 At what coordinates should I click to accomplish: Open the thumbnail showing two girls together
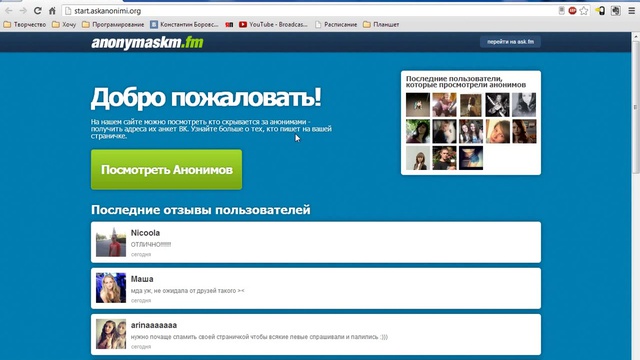pos(471,131)
